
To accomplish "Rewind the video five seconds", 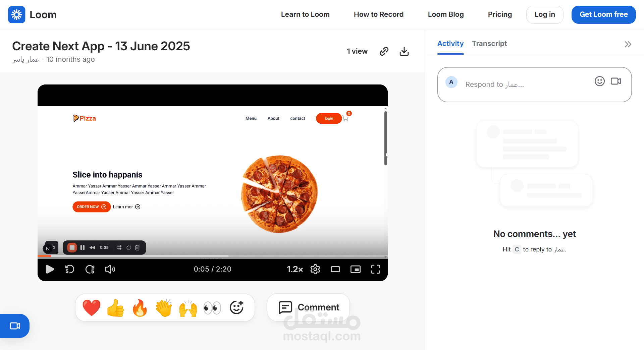I will tap(69, 269).
